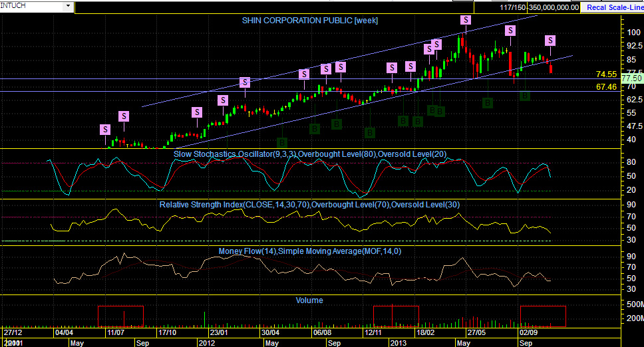
Task: Click the 74.55 horizontal level label
Action: tap(606, 74)
